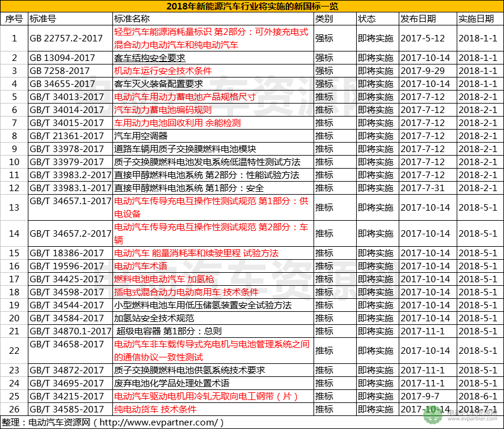Viewport: 504px width, 429px height.
Task: Click 道路车辆用质子交换膜燃料电池模块
Action: click(x=185, y=149)
